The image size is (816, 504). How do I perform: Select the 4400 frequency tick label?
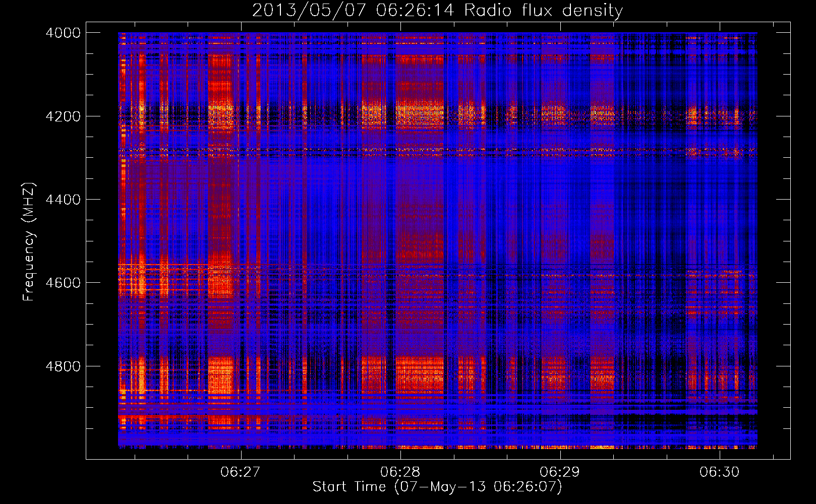pyautogui.click(x=63, y=200)
